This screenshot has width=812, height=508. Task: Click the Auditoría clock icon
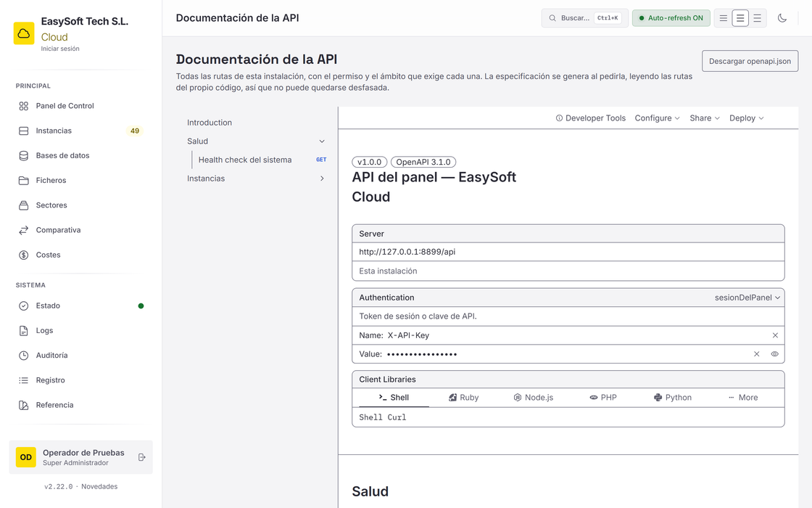24,356
